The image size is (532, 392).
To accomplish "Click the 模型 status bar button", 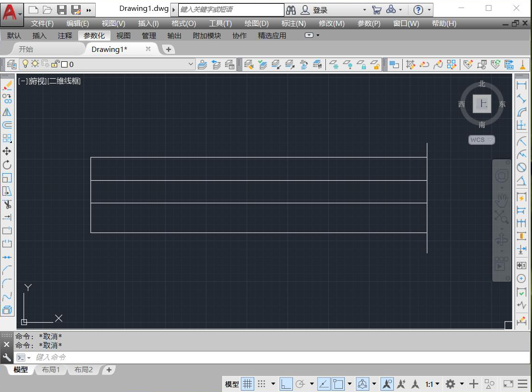I will 232,384.
